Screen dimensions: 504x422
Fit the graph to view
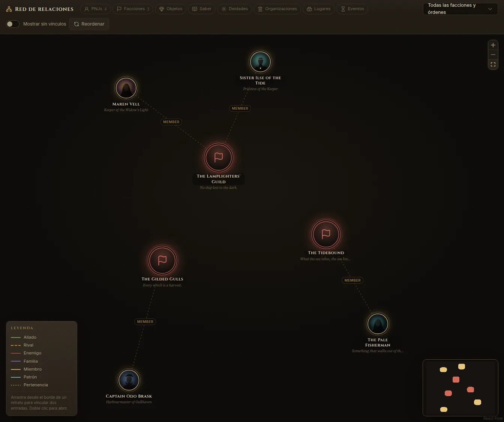pos(493,65)
